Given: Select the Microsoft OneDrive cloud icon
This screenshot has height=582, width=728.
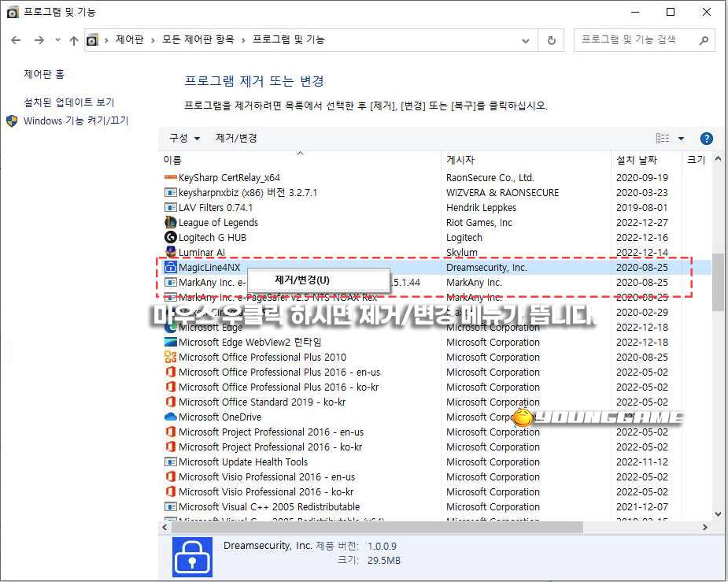Looking at the screenshot, I should pos(171,417).
